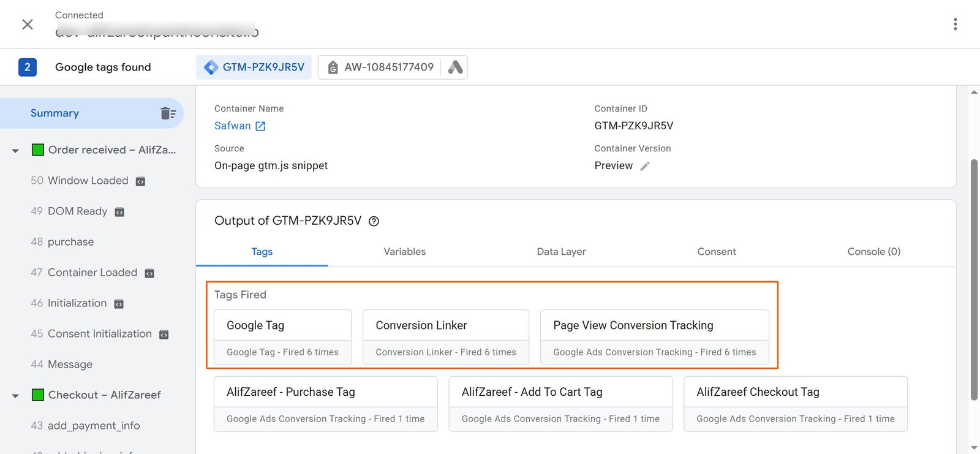Open the three-dot options menu

pyautogui.click(x=955, y=24)
